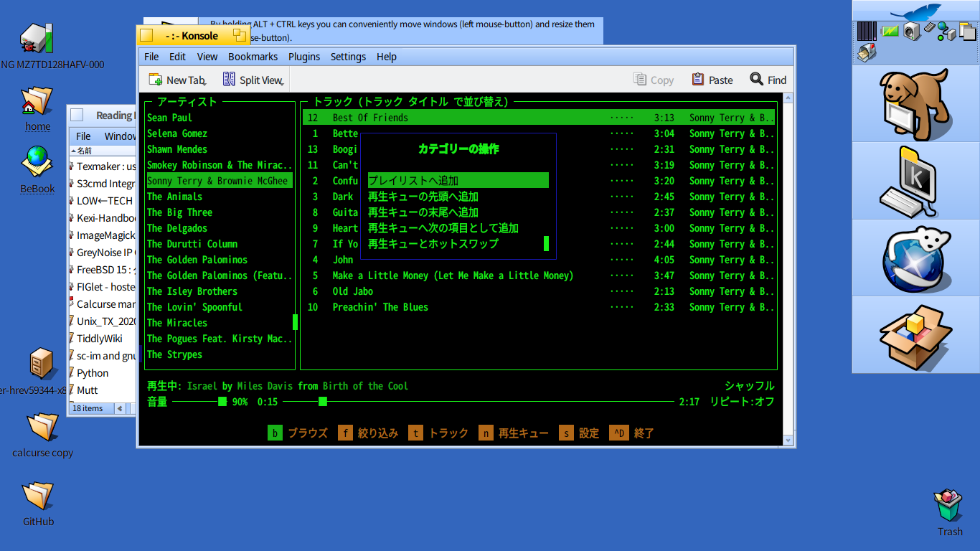
Task: Click the New Tab toolbar icon
Action: (155, 80)
